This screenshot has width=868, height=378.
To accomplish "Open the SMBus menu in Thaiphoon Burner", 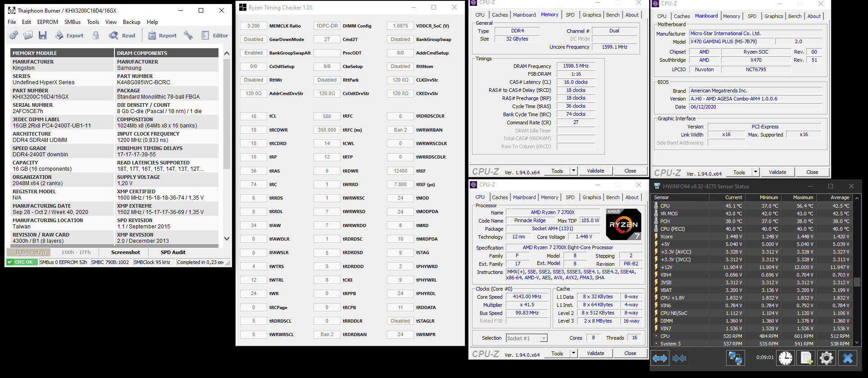I will pos(73,22).
